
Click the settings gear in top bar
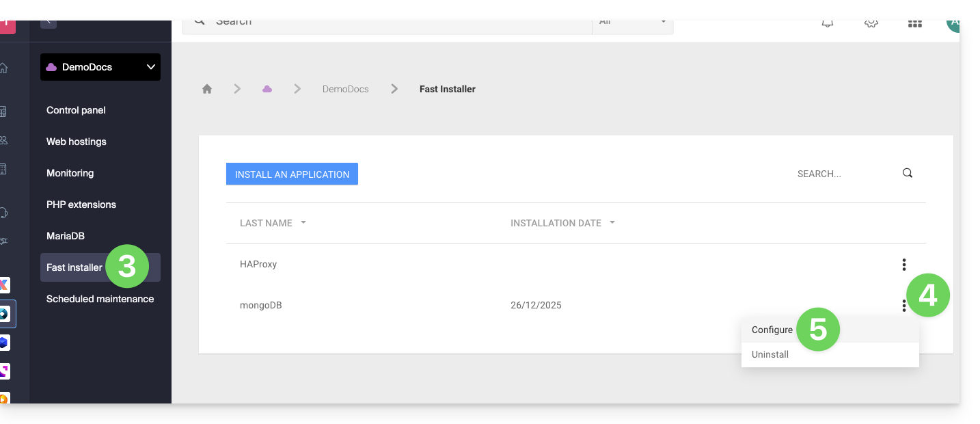(x=871, y=23)
